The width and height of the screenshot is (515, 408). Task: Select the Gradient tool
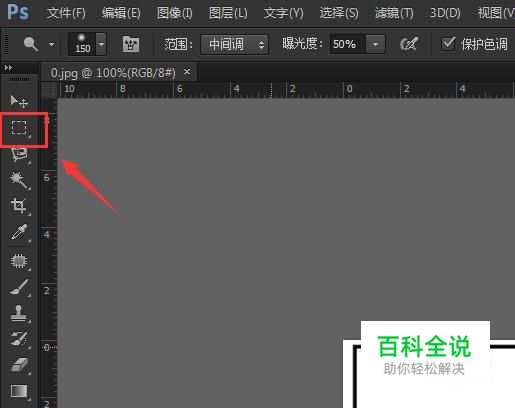pyautogui.click(x=19, y=391)
